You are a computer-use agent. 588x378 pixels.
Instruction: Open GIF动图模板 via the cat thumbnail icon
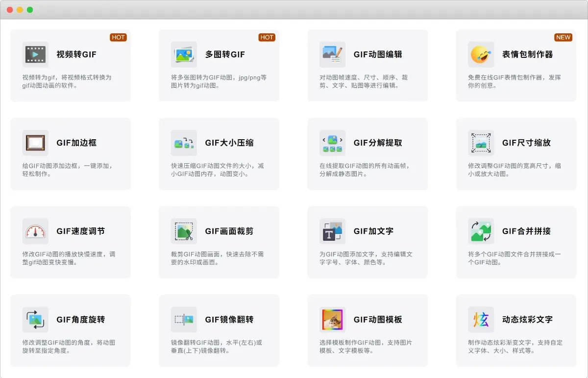[332, 319]
